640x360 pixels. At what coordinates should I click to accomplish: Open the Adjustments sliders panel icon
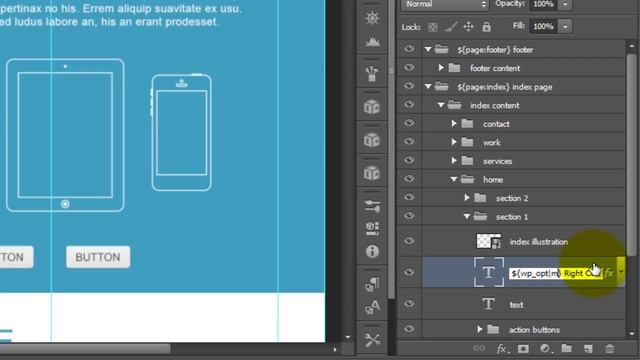pos(372,206)
